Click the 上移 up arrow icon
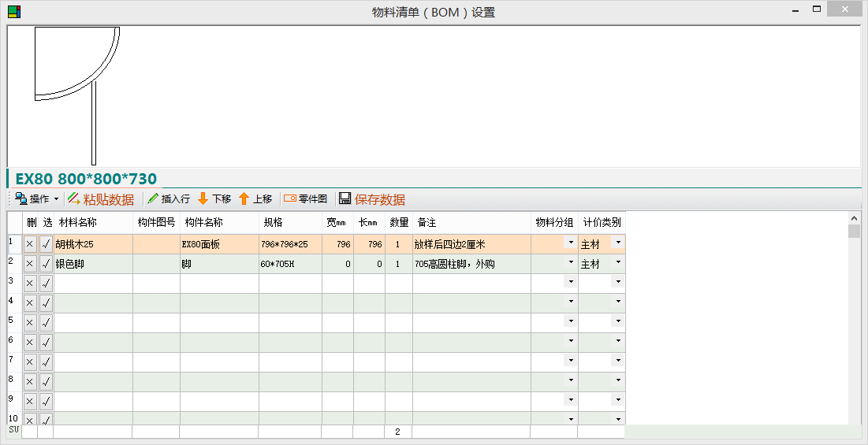This screenshot has height=445, width=868. click(244, 199)
